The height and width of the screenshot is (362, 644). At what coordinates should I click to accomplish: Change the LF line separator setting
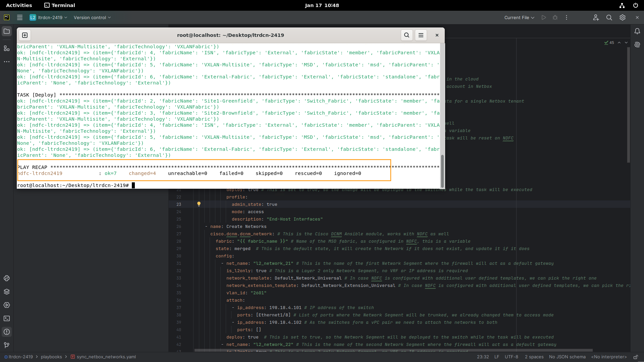point(497,357)
